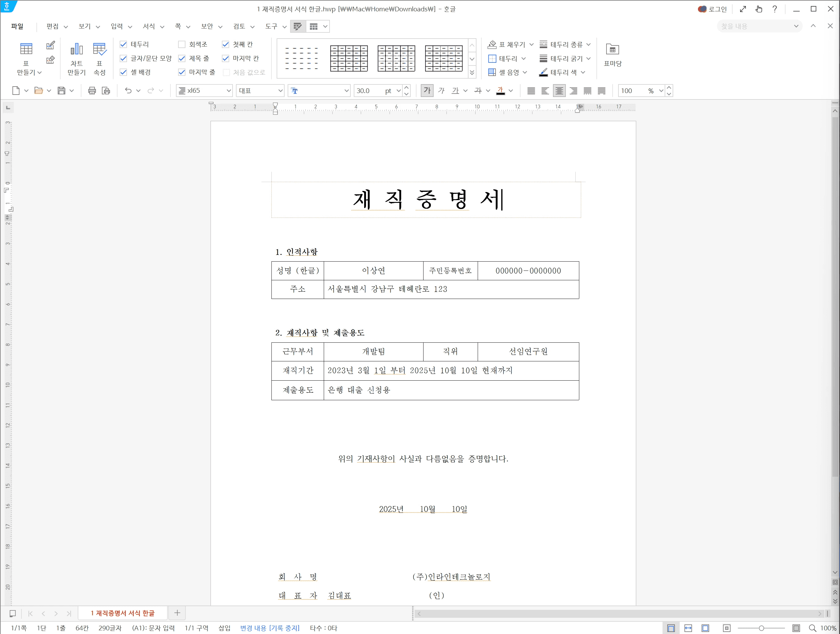This screenshot has width=840, height=634.
Task: Toggle the 회색조 (grayscale) checkbox
Action: coord(181,44)
